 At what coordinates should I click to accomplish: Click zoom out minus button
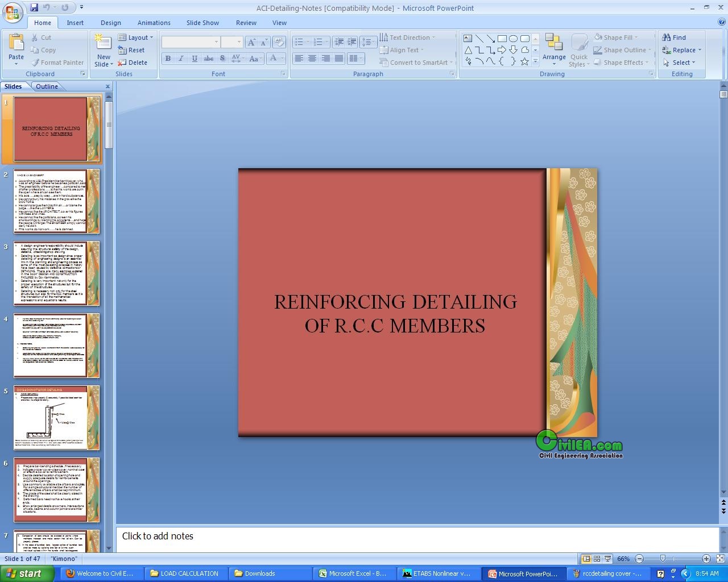[x=639, y=559]
